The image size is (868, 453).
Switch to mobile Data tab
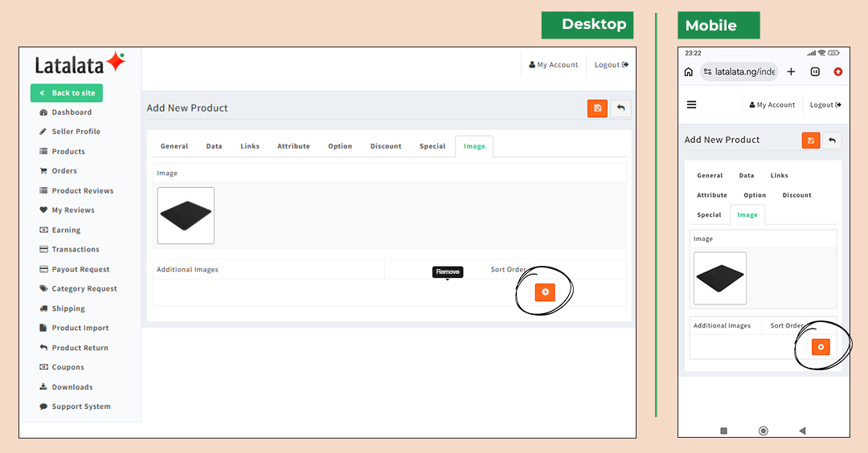pos(746,176)
